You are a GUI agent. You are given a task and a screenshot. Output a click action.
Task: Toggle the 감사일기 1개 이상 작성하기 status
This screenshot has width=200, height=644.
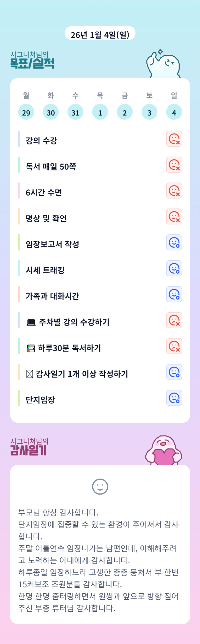[174, 372]
